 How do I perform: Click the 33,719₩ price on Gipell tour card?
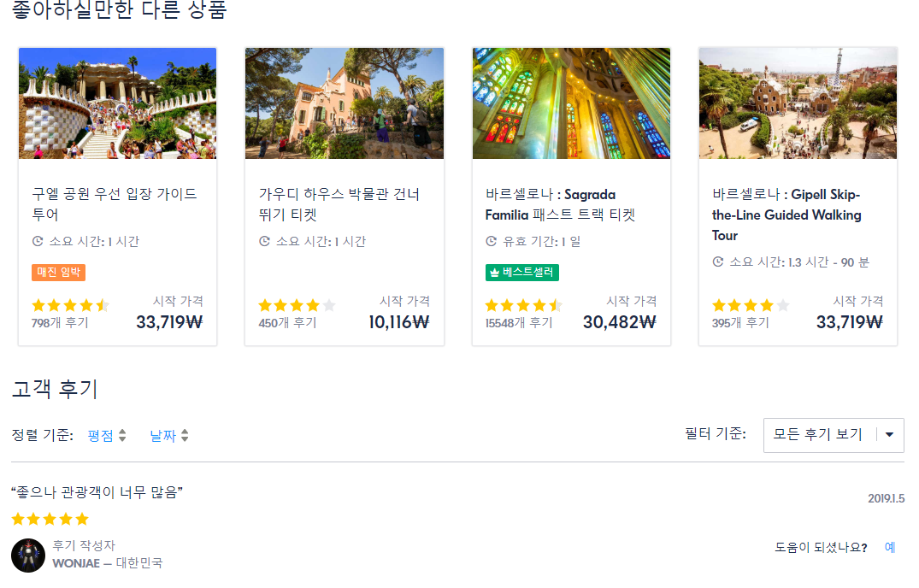point(849,322)
